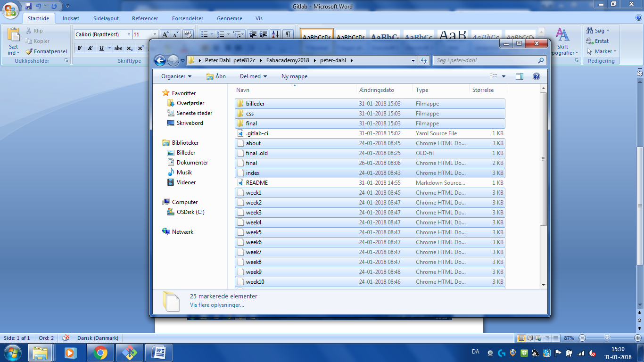Select the Formatpensel format painter
Image resolution: width=644 pixels, height=362 pixels.
(x=47, y=51)
